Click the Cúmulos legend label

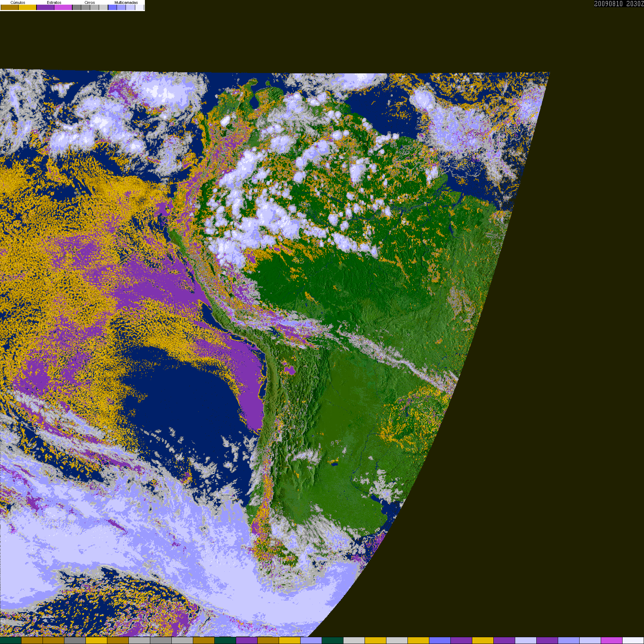pyautogui.click(x=18, y=3)
